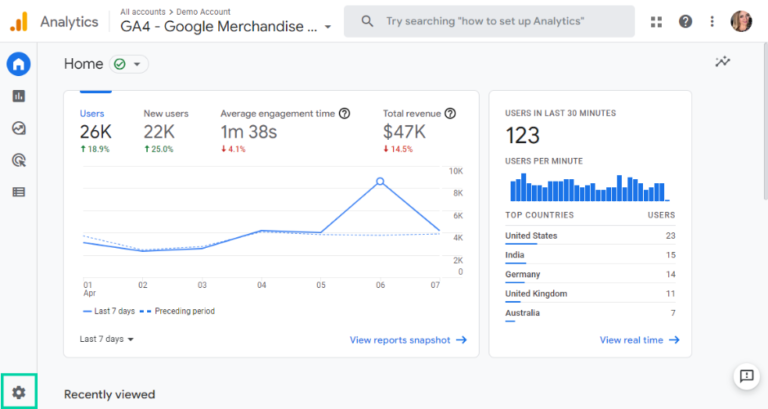The height and width of the screenshot is (409, 768).
Task: Open the Home icon in sidebar
Action: point(19,64)
